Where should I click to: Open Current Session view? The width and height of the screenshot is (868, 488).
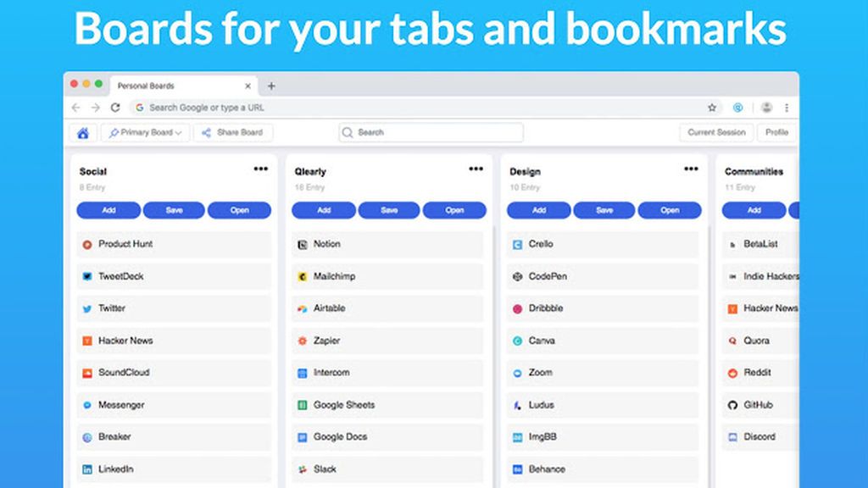716,133
